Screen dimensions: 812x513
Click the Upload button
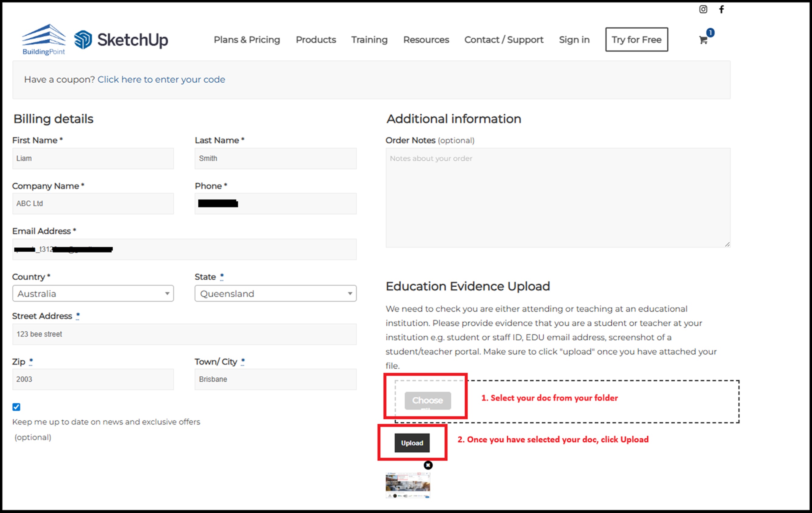point(412,443)
